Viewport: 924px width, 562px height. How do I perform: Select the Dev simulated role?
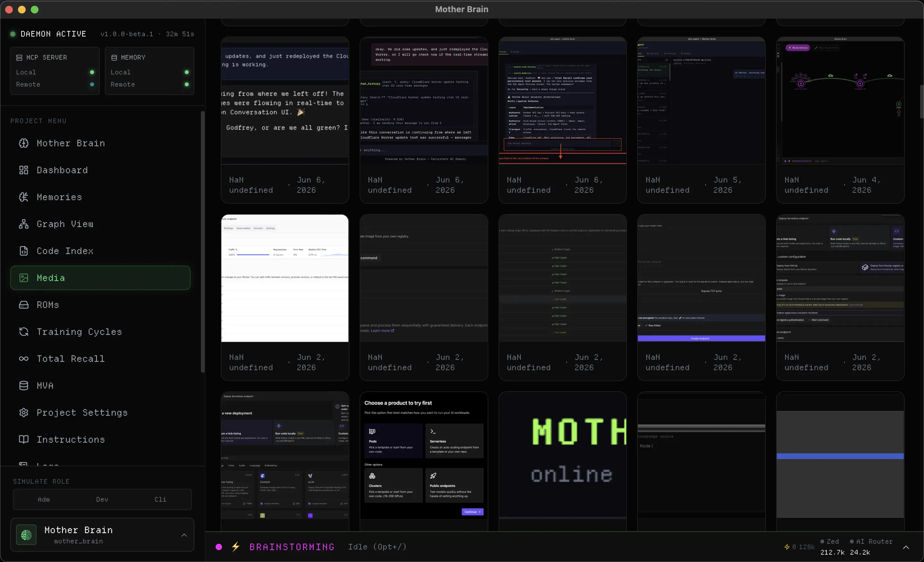[x=102, y=500]
